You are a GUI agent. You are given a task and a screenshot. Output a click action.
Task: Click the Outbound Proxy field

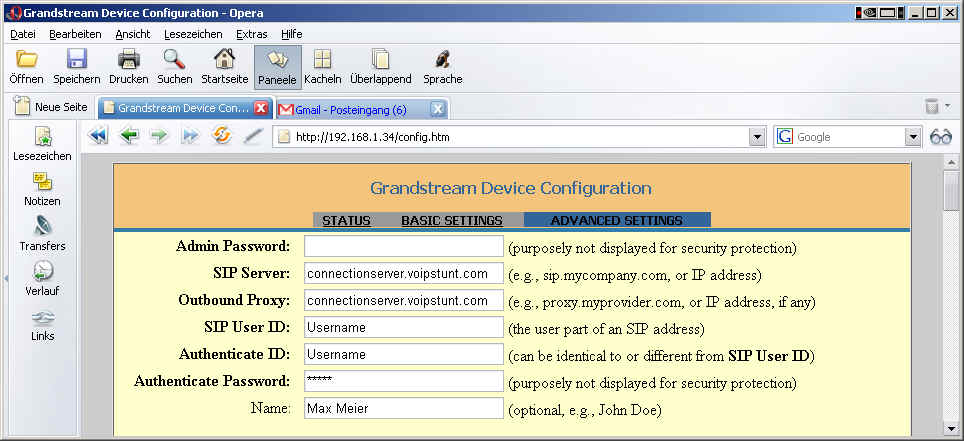404,300
